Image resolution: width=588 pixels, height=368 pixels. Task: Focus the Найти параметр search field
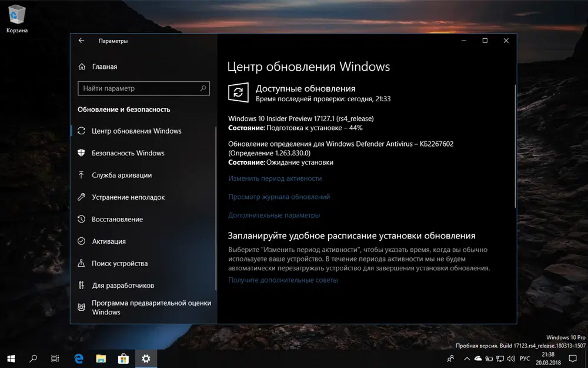tap(143, 88)
